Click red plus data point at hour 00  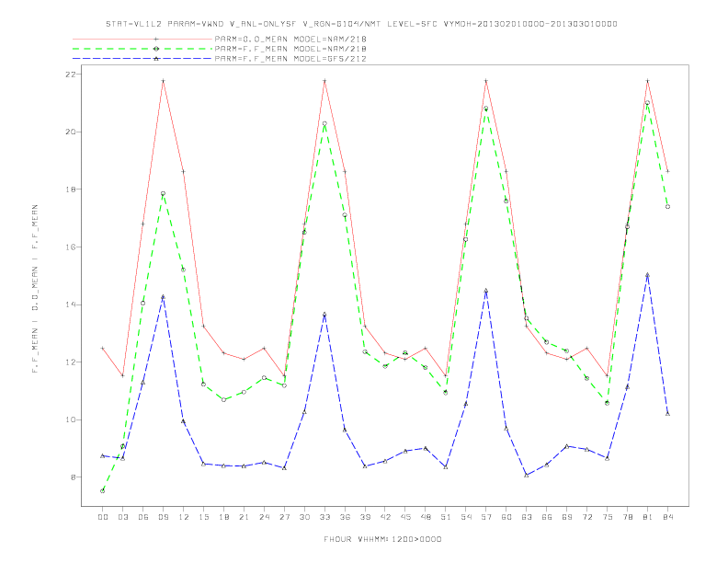103,348
